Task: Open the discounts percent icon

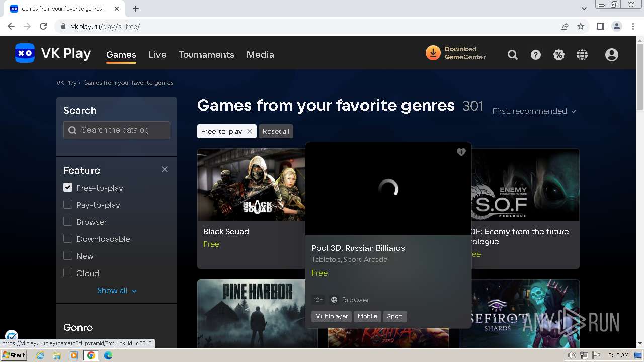Action: [559, 55]
